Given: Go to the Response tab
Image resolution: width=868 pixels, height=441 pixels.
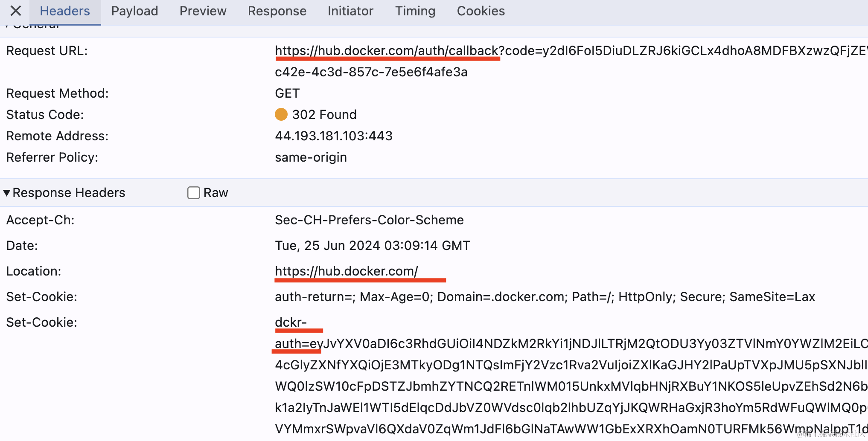Looking at the screenshot, I should point(277,11).
